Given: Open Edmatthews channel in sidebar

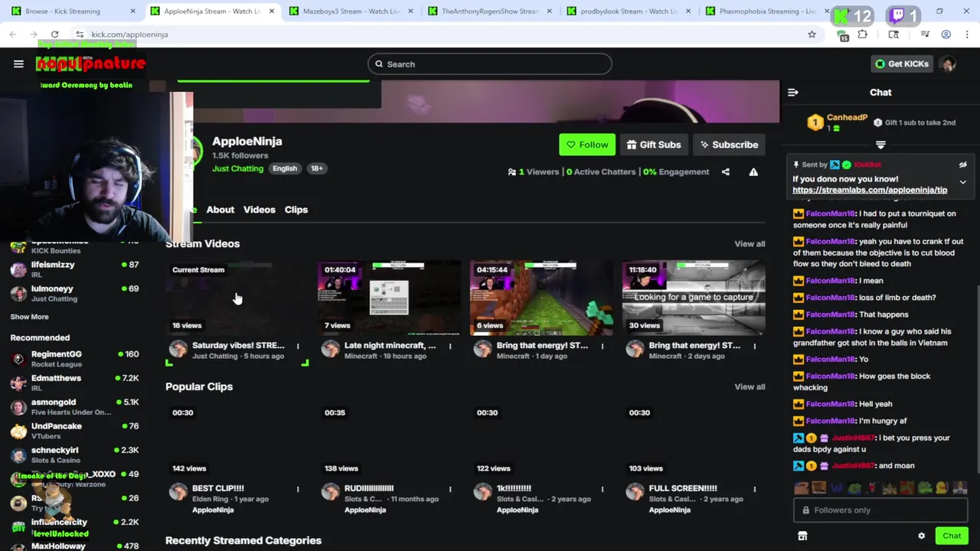Looking at the screenshot, I should point(74,383).
